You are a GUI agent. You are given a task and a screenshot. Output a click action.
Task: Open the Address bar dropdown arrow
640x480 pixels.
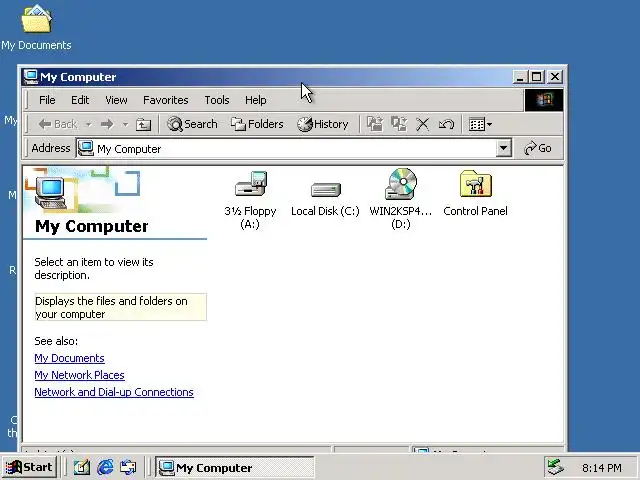(x=504, y=148)
